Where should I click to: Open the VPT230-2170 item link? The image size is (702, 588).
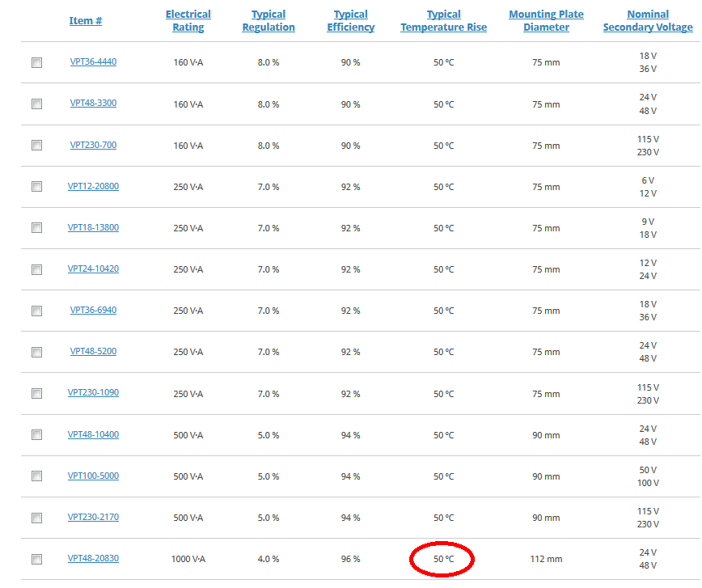click(93, 517)
